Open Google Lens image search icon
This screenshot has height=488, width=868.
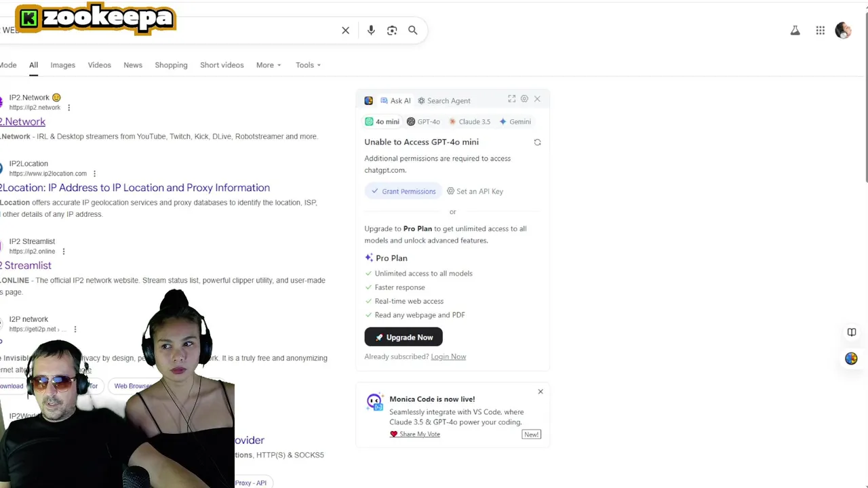(x=392, y=30)
